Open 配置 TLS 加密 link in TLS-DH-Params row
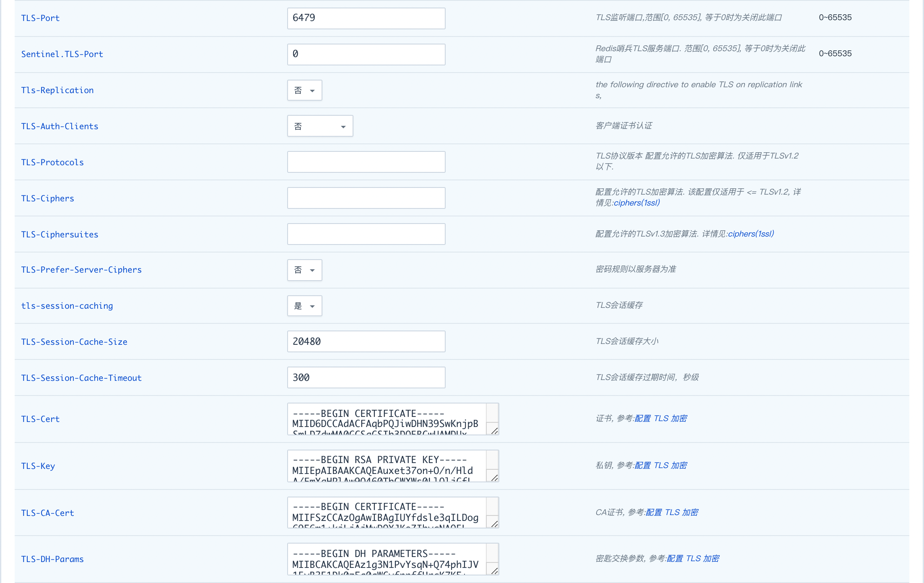 (x=693, y=559)
